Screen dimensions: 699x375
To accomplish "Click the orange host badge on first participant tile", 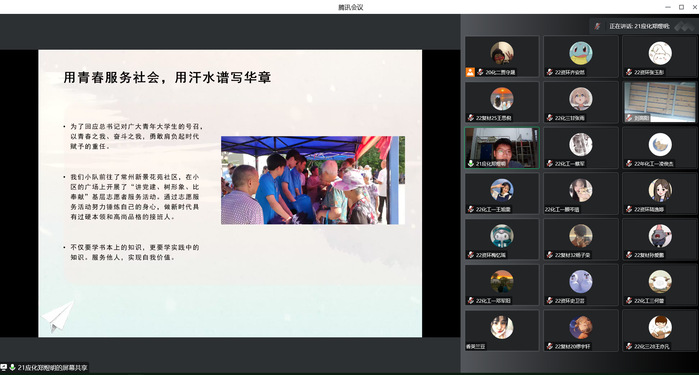I will tap(470, 72).
